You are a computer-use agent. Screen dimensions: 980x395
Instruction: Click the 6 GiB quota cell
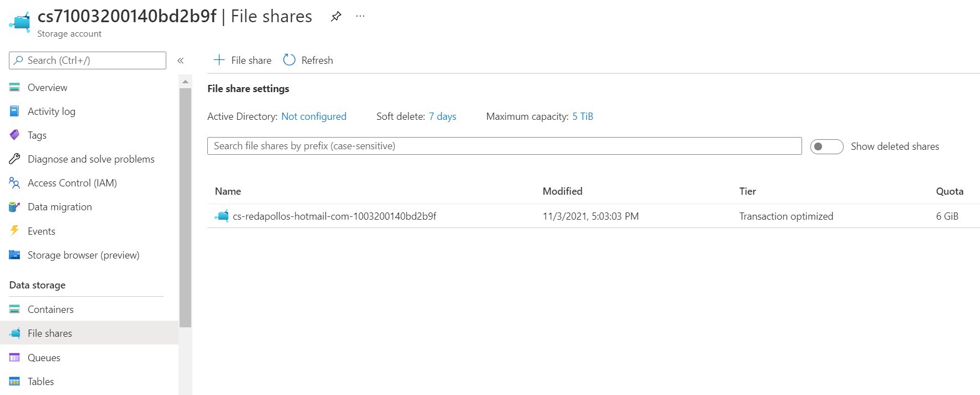(947, 216)
